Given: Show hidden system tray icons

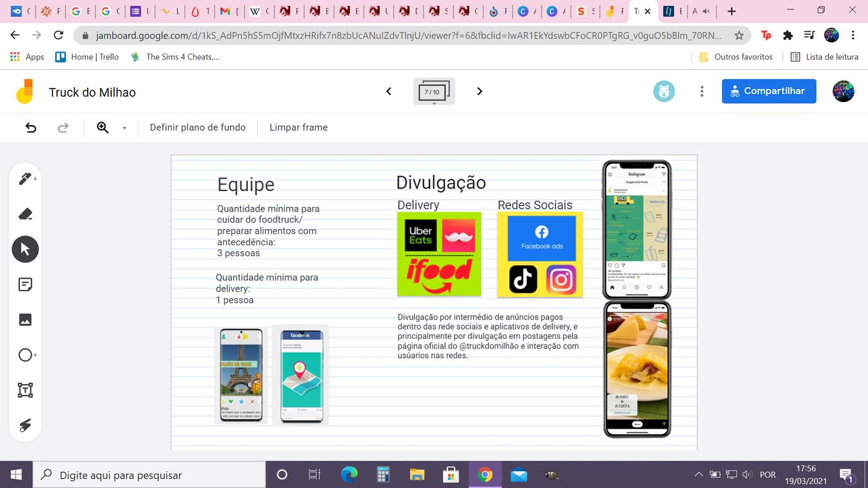Looking at the screenshot, I should (x=698, y=475).
